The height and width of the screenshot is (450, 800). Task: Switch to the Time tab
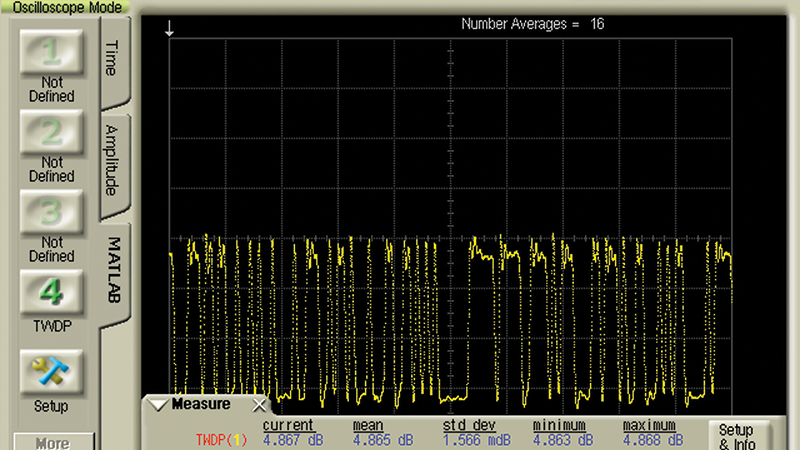(113, 58)
